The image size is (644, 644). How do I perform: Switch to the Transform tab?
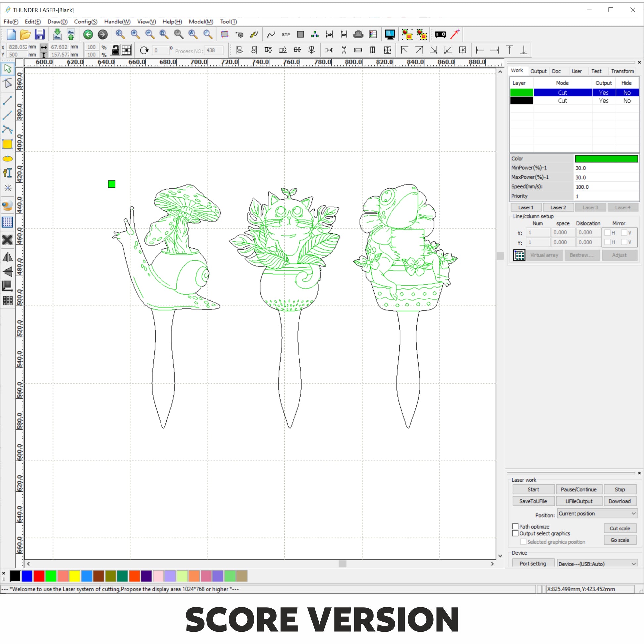[622, 71]
